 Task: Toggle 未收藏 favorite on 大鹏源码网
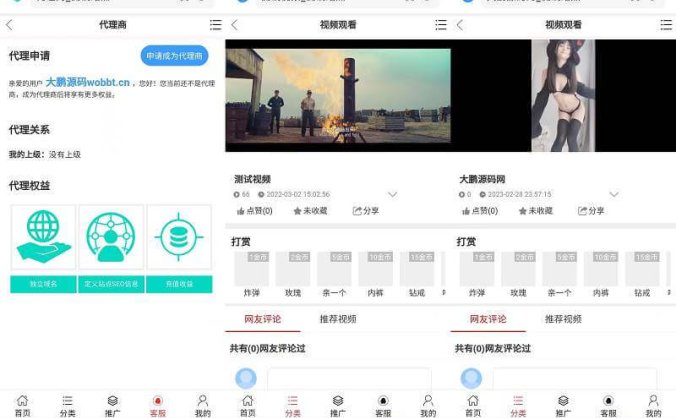coord(536,211)
